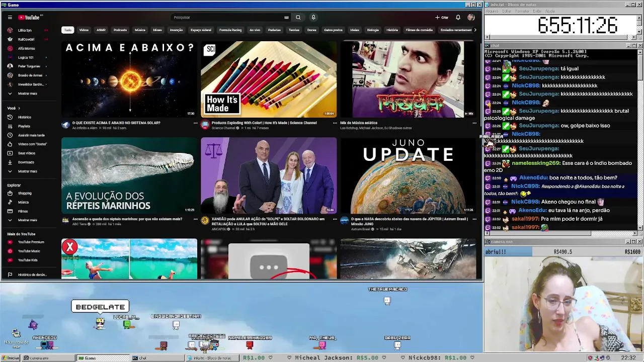The image size is (644, 362).
Task: Click the Criar button
Action: coord(442,17)
